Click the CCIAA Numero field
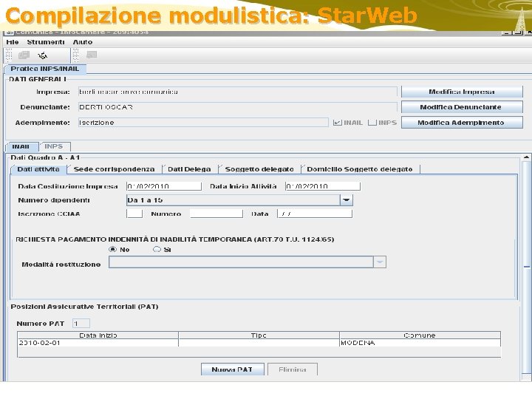 pos(216,214)
